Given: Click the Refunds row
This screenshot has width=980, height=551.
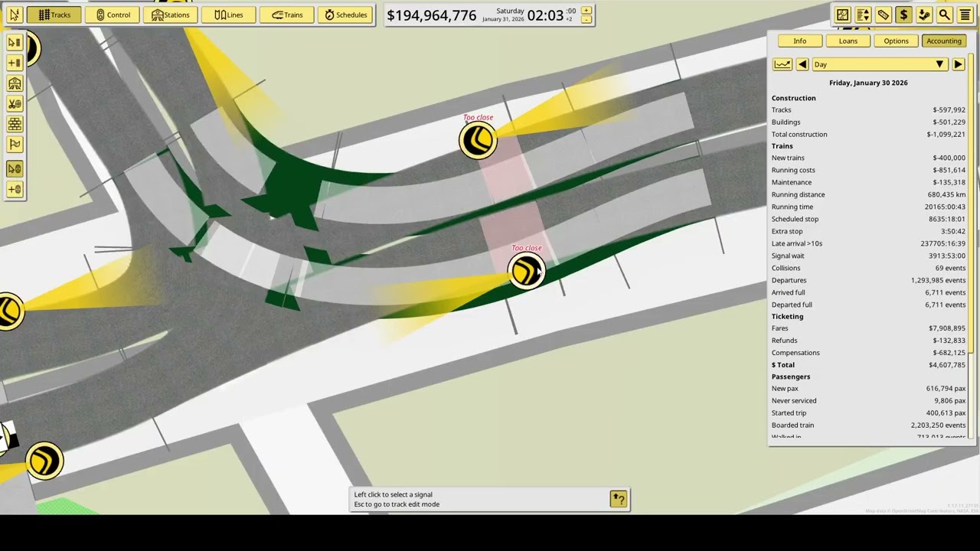Looking at the screenshot, I should pyautogui.click(x=868, y=341).
